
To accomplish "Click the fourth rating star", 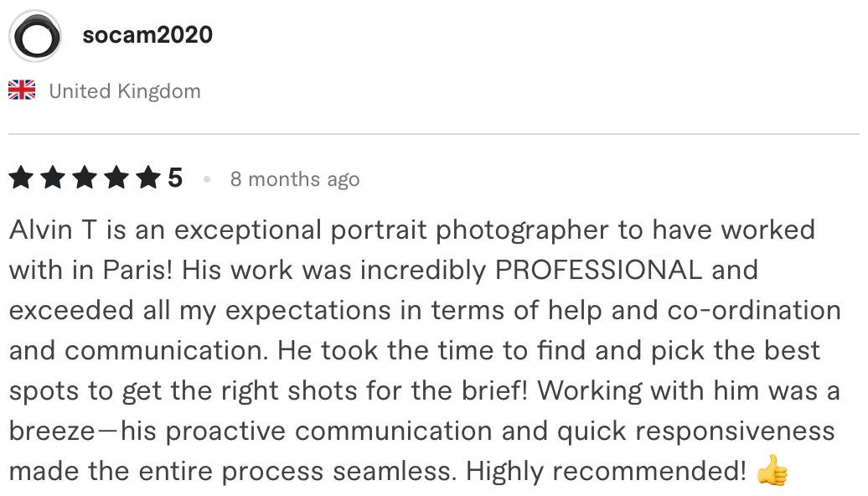I will click(116, 178).
